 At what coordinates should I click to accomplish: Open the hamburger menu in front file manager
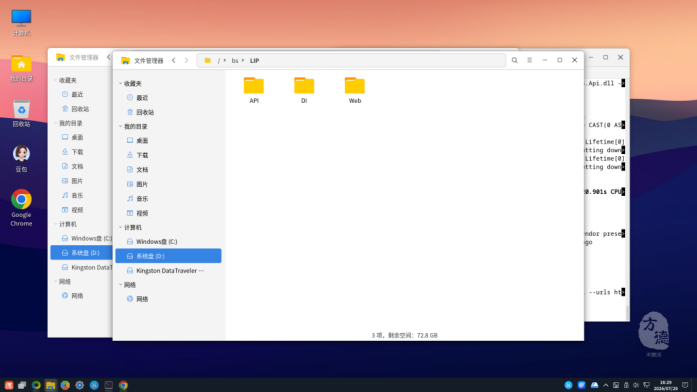click(x=529, y=60)
